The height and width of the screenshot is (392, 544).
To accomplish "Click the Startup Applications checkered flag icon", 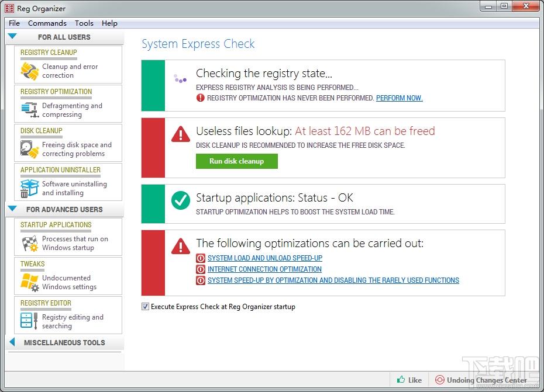I will point(29,243).
